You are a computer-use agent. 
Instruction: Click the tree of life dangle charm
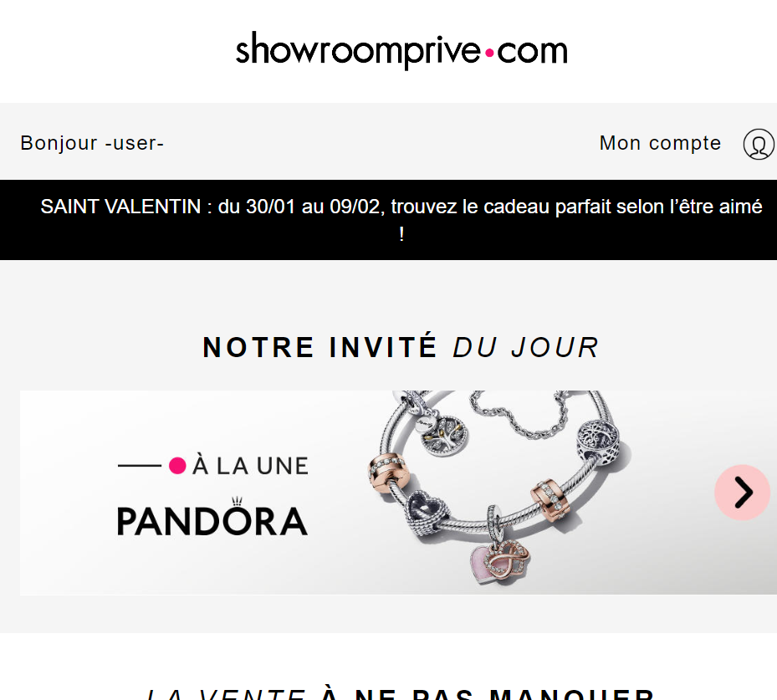point(443,433)
